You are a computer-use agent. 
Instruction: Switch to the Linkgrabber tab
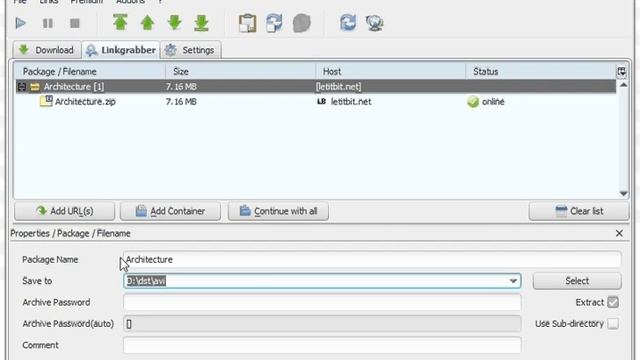coord(121,50)
